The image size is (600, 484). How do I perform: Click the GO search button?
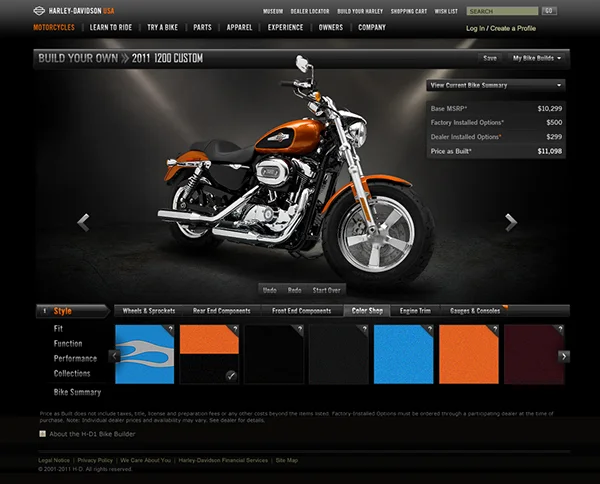[x=549, y=11]
